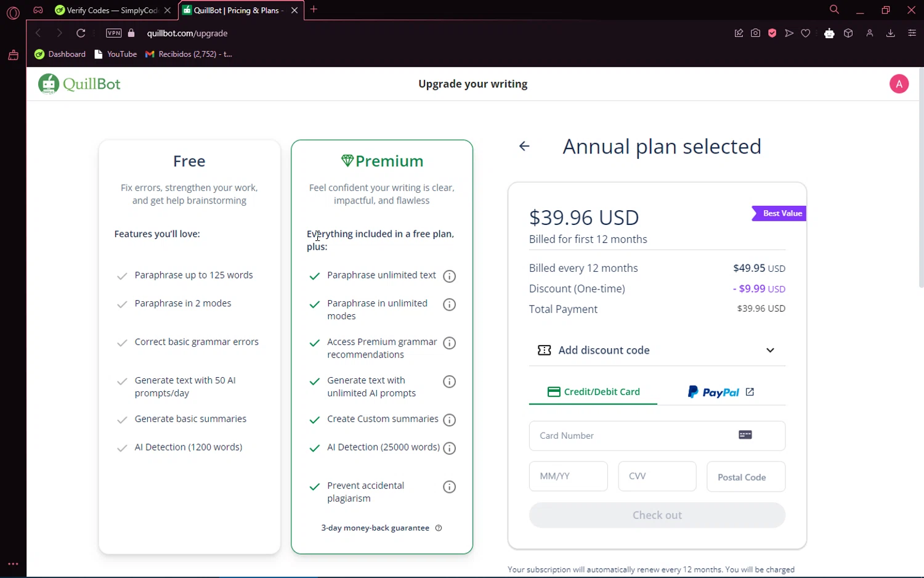
Task: Select the PayPal payment tab
Action: (721, 392)
